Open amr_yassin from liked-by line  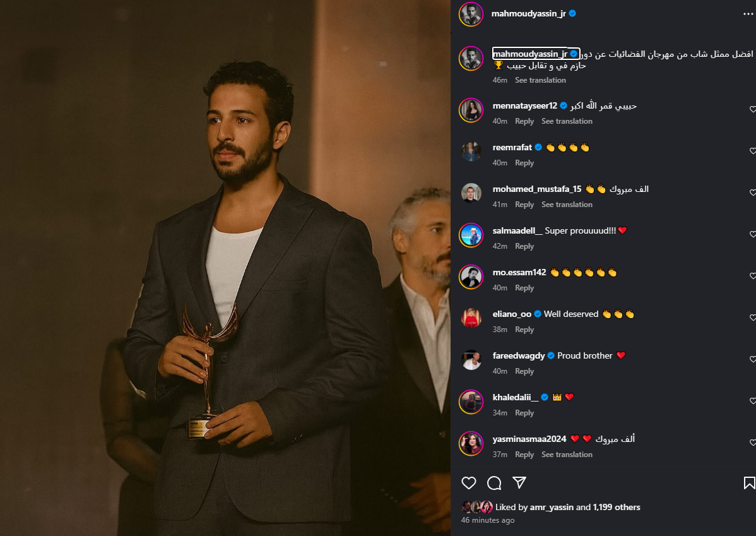pyautogui.click(x=552, y=507)
